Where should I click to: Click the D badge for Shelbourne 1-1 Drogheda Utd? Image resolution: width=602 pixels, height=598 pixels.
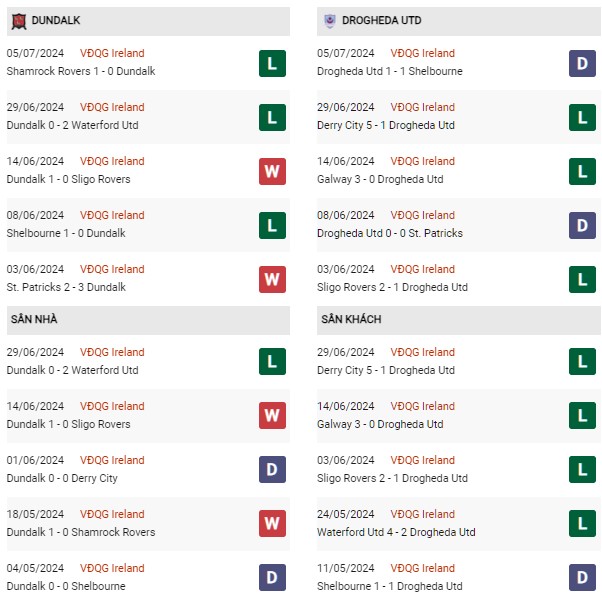[x=583, y=577]
